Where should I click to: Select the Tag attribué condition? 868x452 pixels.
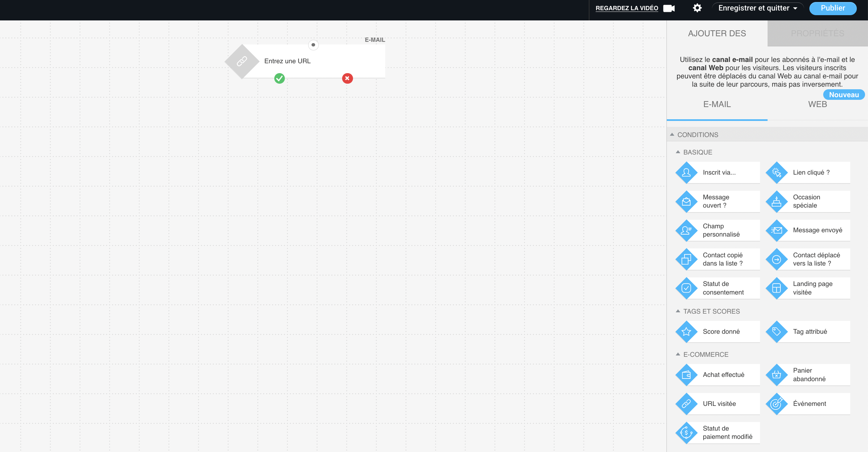click(x=808, y=331)
